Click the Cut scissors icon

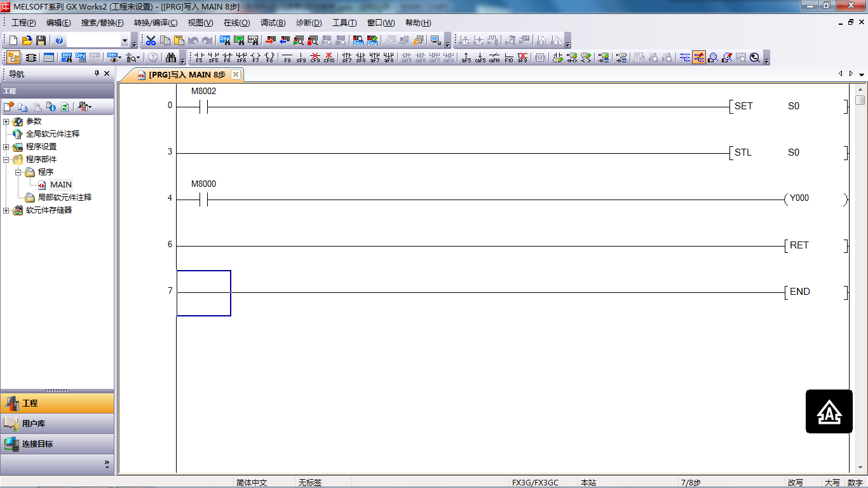pyautogui.click(x=151, y=41)
